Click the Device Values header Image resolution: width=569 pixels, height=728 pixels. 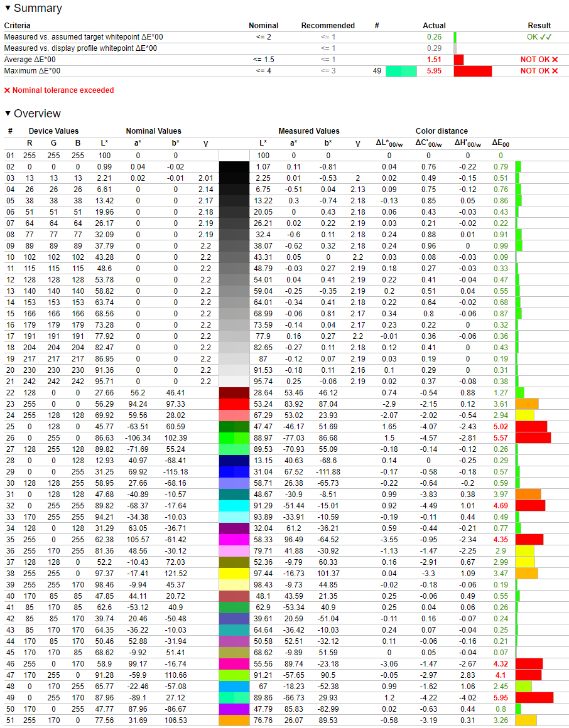click(53, 131)
